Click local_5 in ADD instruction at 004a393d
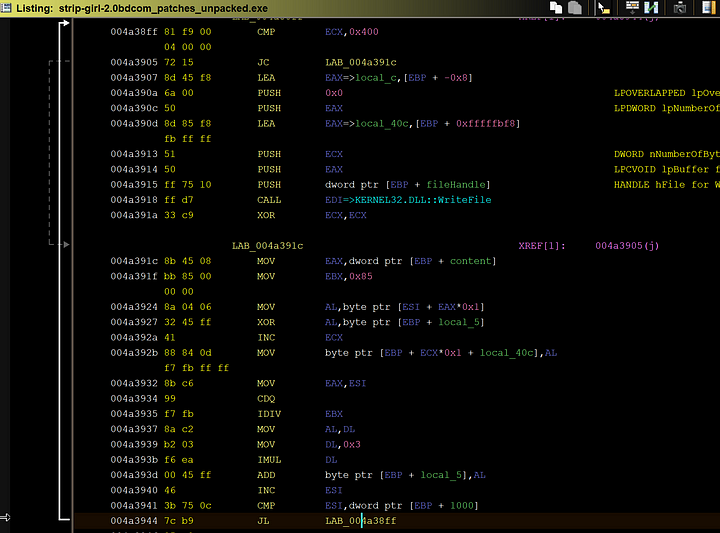The height and width of the screenshot is (533, 720). point(441,475)
